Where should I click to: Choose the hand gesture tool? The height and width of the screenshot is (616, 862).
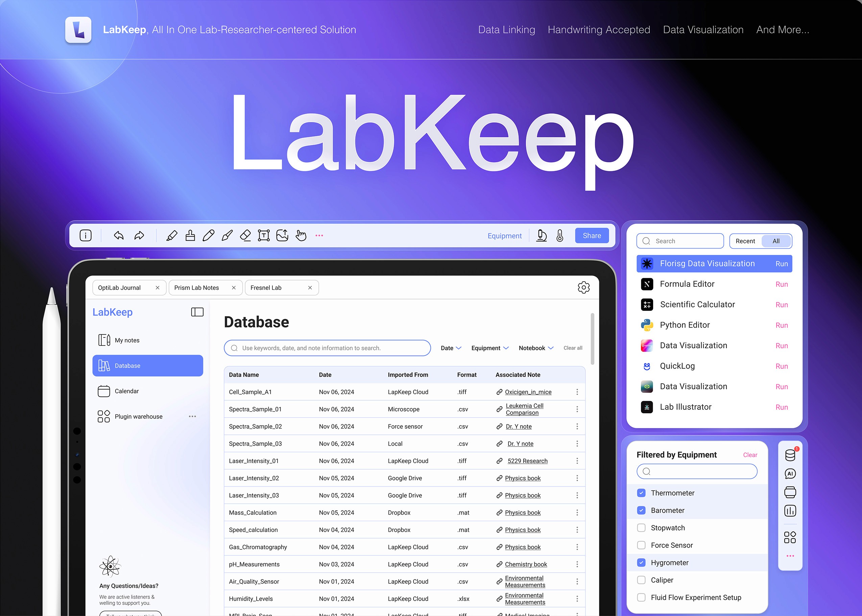[301, 236]
